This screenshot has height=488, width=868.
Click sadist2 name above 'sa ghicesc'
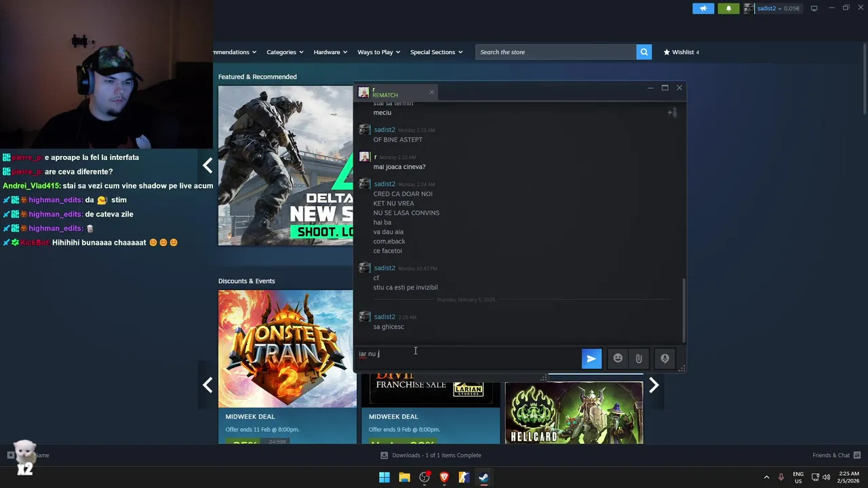[x=384, y=317]
